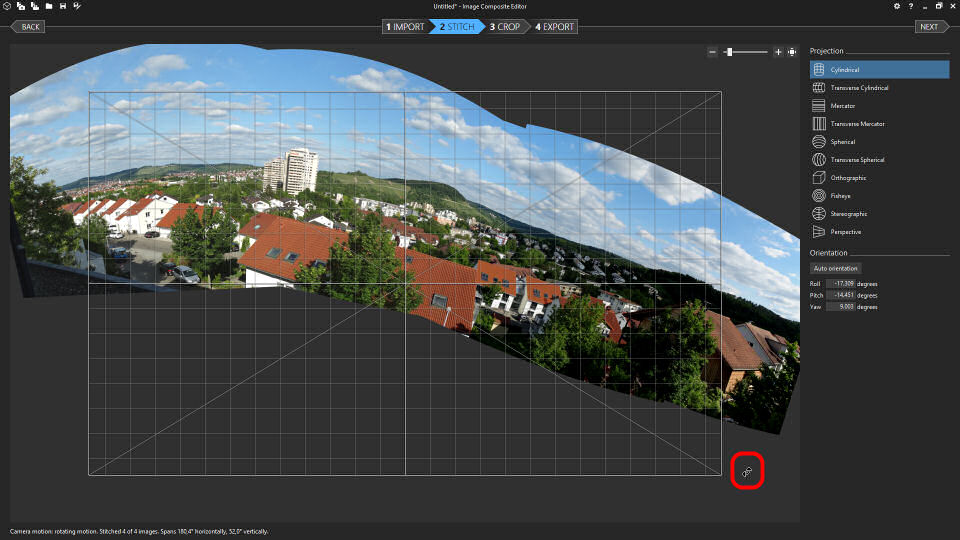This screenshot has width=960, height=540.
Task: Open the settings gear icon
Action: (x=896, y=6)
